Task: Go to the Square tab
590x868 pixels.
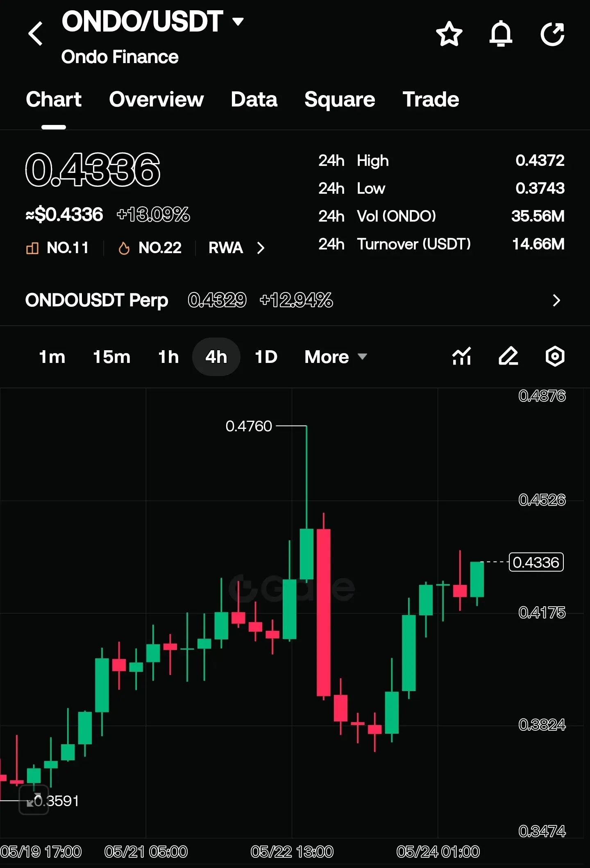Action: click(340, 100)
